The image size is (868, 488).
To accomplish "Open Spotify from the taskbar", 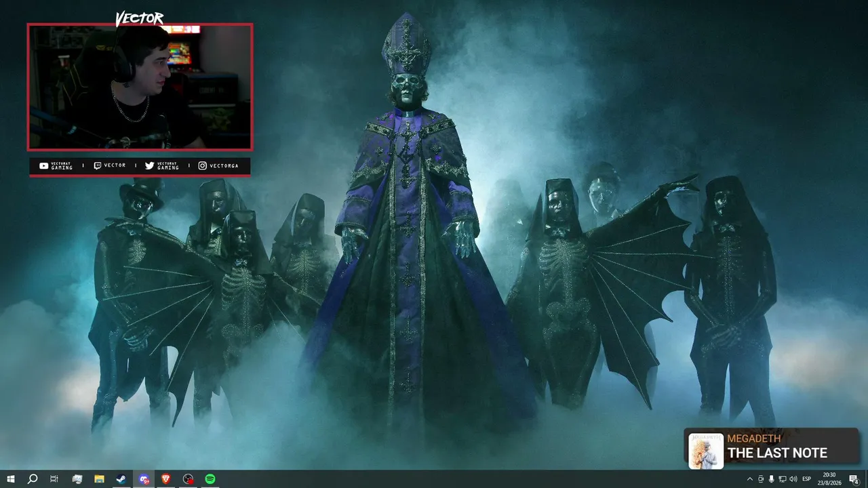I will 210,479.
